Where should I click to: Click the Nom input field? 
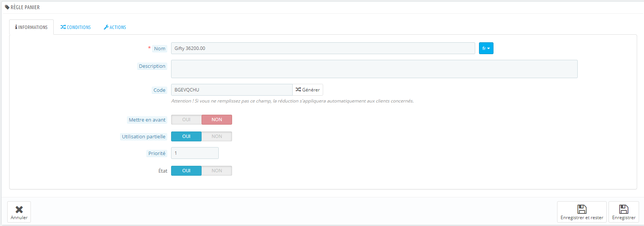(x=323, y=48)
